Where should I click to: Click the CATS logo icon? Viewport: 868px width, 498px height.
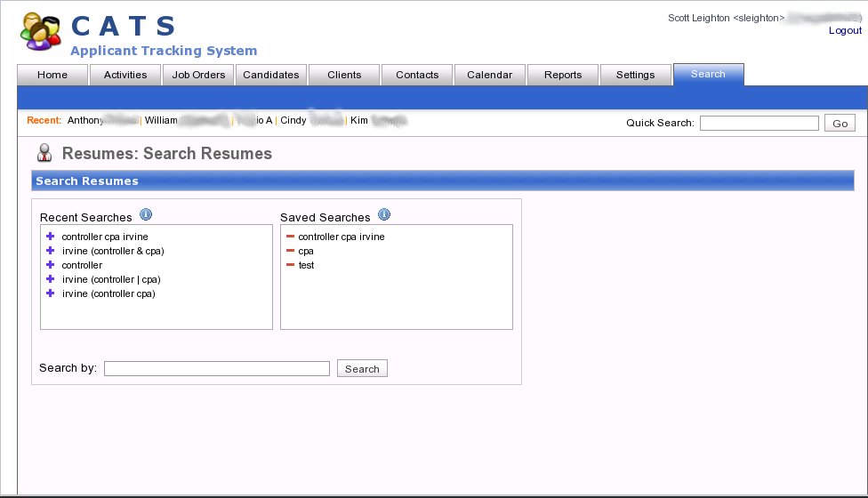[41, 33]
